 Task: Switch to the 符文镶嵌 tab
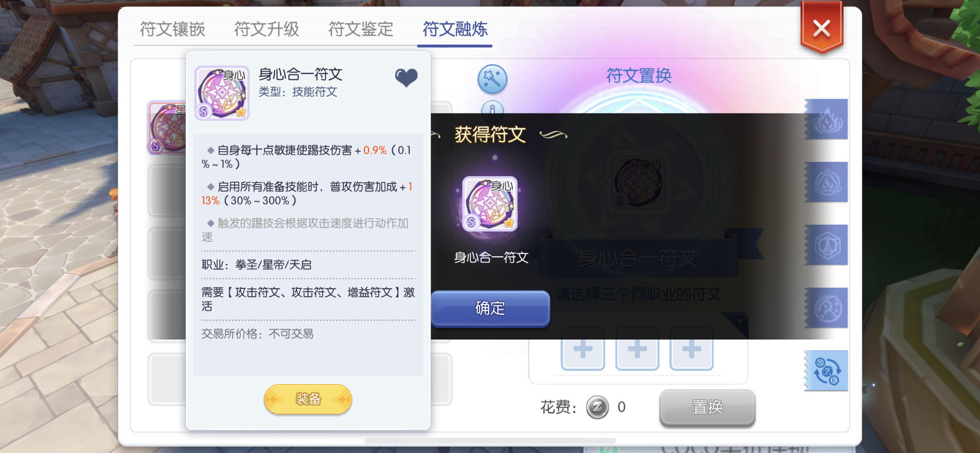point(172,29)
